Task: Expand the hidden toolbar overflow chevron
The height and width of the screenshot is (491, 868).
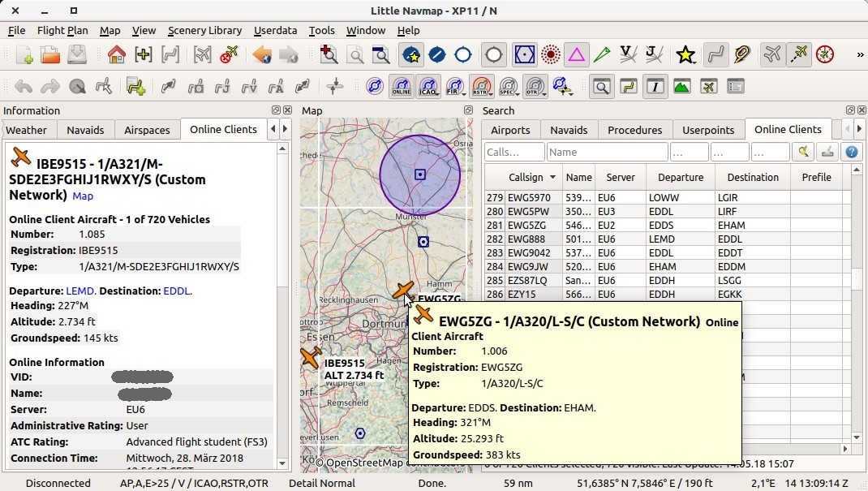Action: click(860, 55)
